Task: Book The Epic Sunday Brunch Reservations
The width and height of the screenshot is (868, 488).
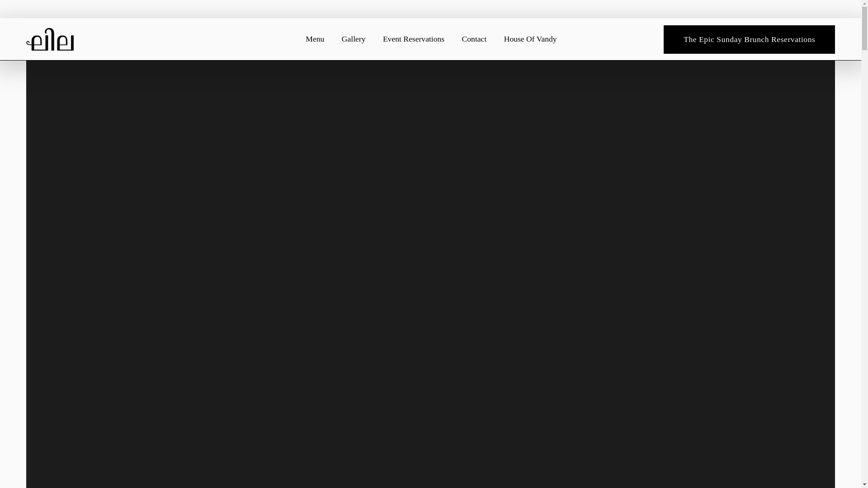Action: click(749, 39)
